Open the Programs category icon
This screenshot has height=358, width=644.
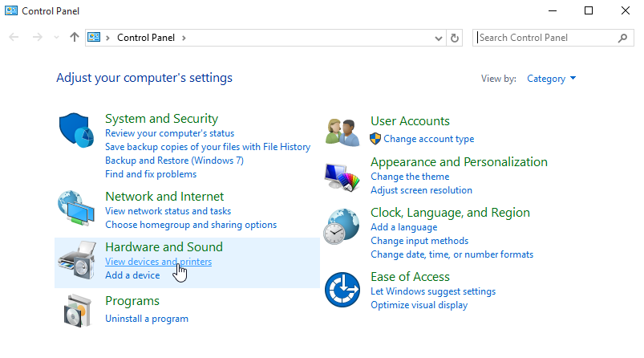pos(77,311)
